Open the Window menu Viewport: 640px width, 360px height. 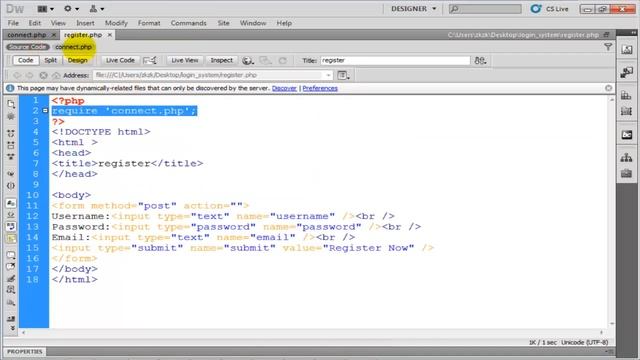(253, 23)
